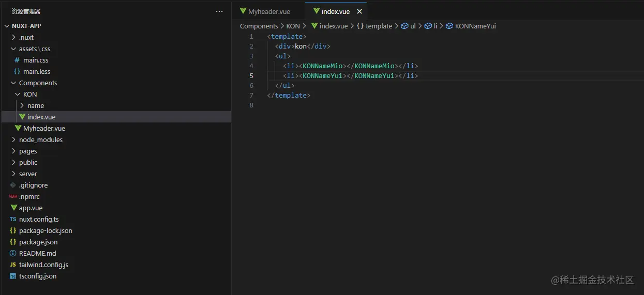The width and height of the screenshot is (644, 295).
Task: Select the index.vue editor tab
Action: coord(335,11)
